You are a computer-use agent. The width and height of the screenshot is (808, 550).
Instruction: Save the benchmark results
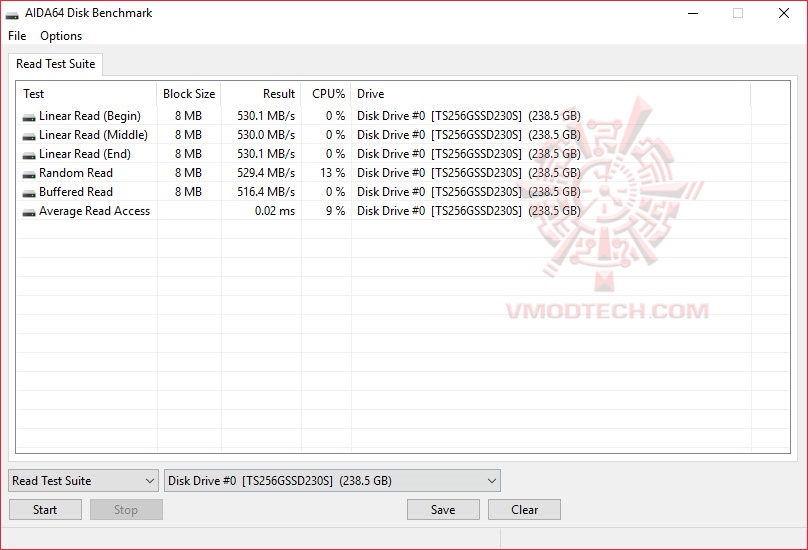point(443,509)
